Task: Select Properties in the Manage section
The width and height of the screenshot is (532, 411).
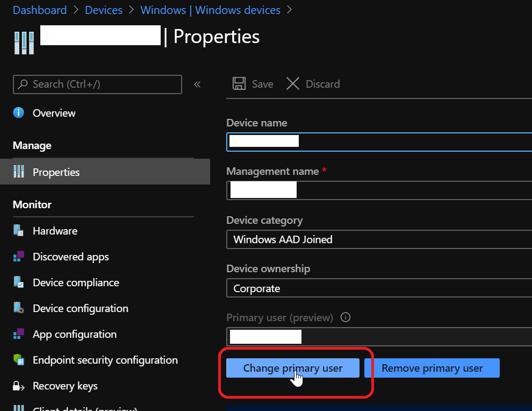Action: [56, 172]
